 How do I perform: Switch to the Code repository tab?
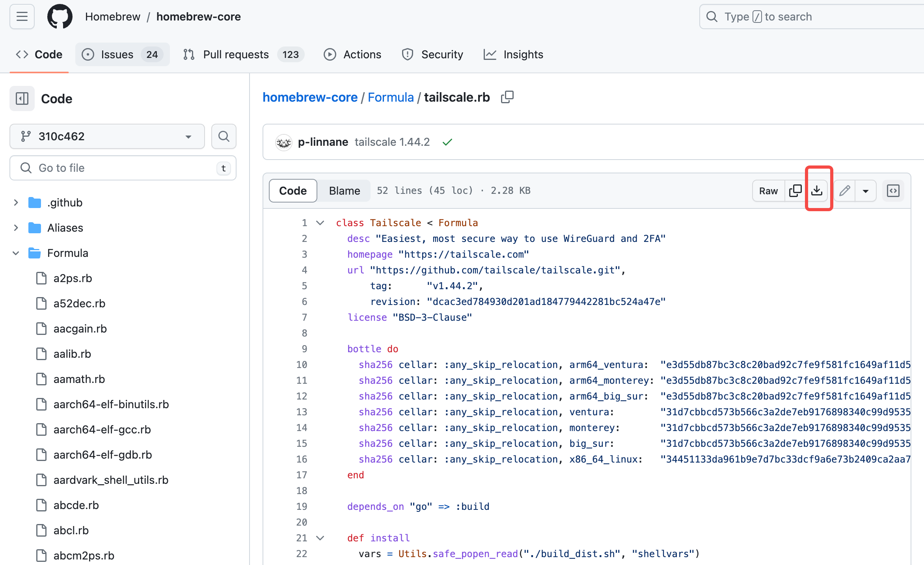pos(39,54)
